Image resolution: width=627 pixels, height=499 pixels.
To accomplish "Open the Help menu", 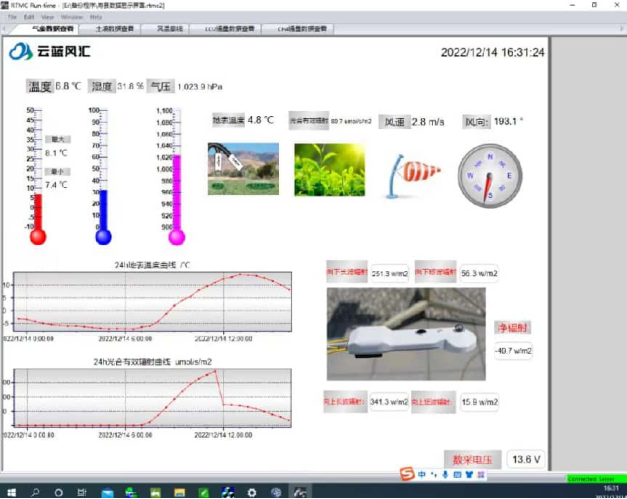I will click(96, 17).
